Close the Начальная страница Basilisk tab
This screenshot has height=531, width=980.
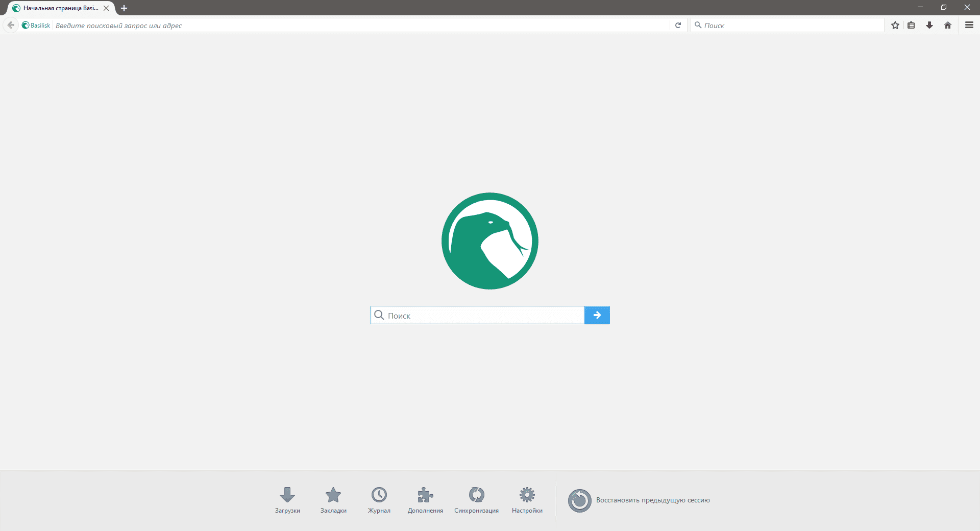pyautogui.click(x=106, y=8)
